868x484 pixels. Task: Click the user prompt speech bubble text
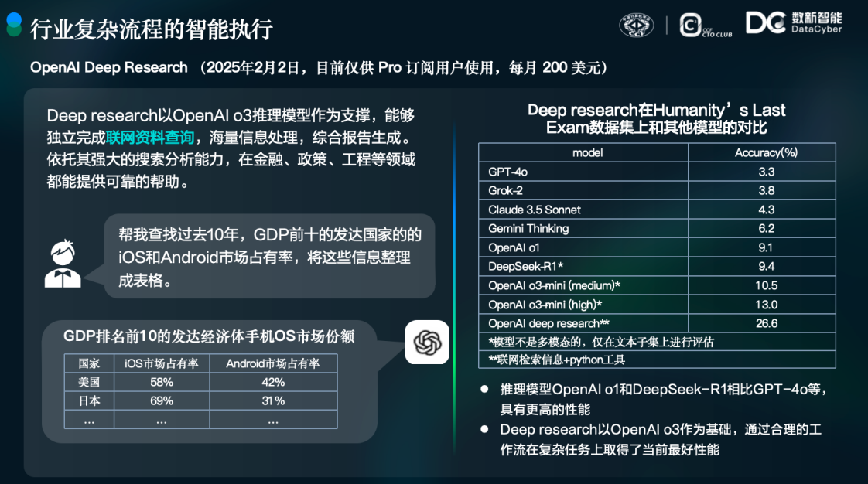(x=269, y=257)
